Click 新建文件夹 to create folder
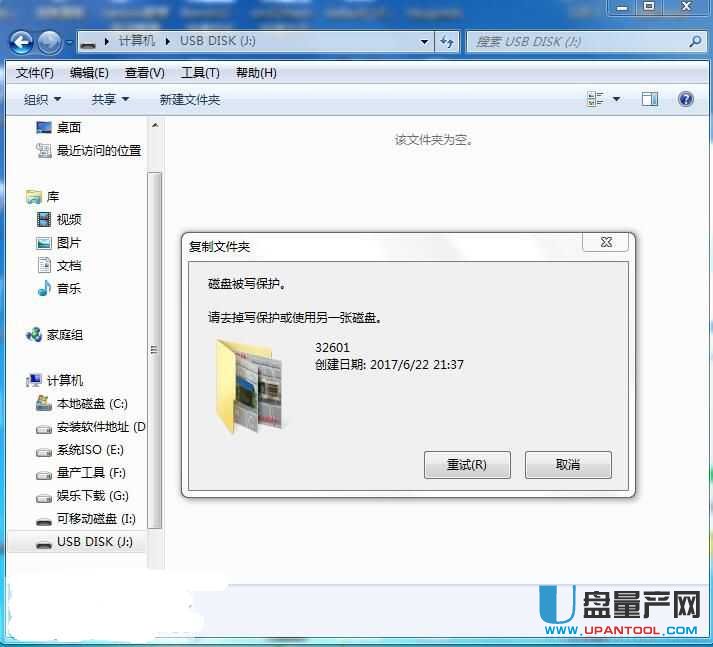The image size is (713, 647). (190, 99)
